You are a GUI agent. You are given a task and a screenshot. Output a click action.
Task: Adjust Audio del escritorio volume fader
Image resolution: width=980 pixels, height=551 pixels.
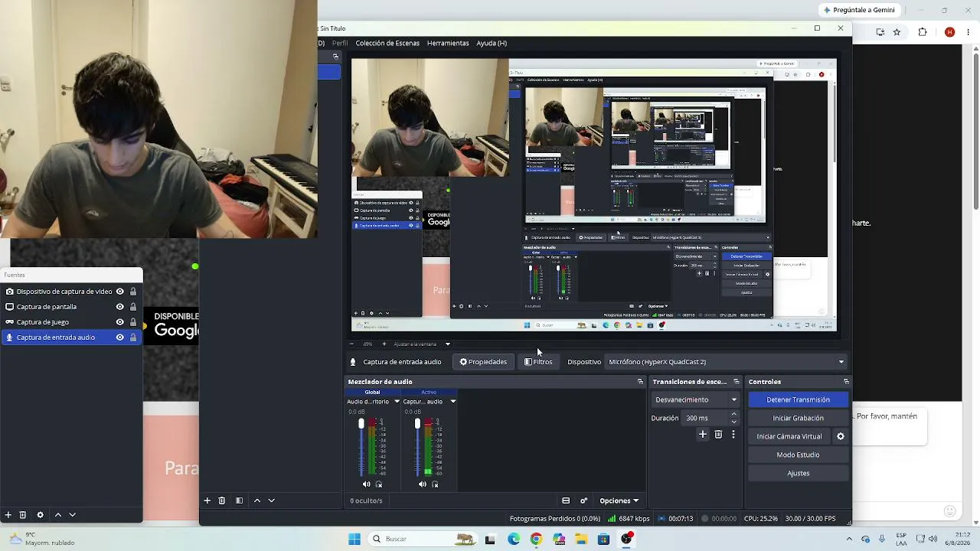361,424
